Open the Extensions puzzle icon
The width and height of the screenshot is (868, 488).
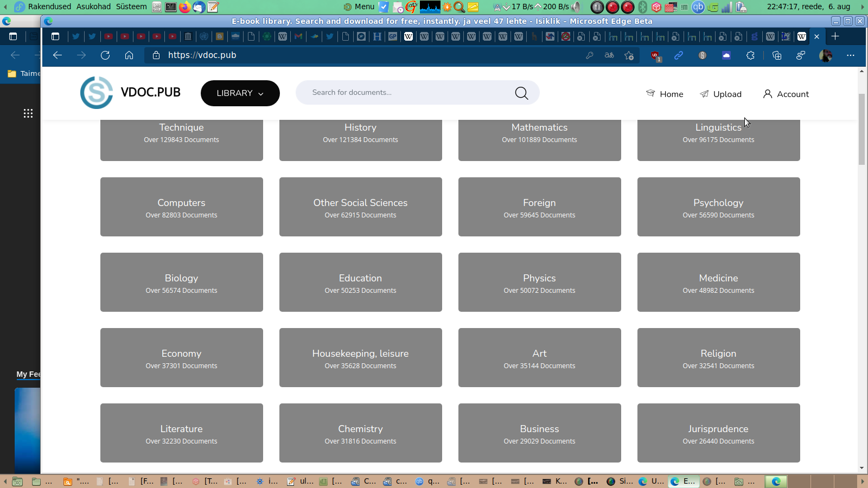[751, 55]
